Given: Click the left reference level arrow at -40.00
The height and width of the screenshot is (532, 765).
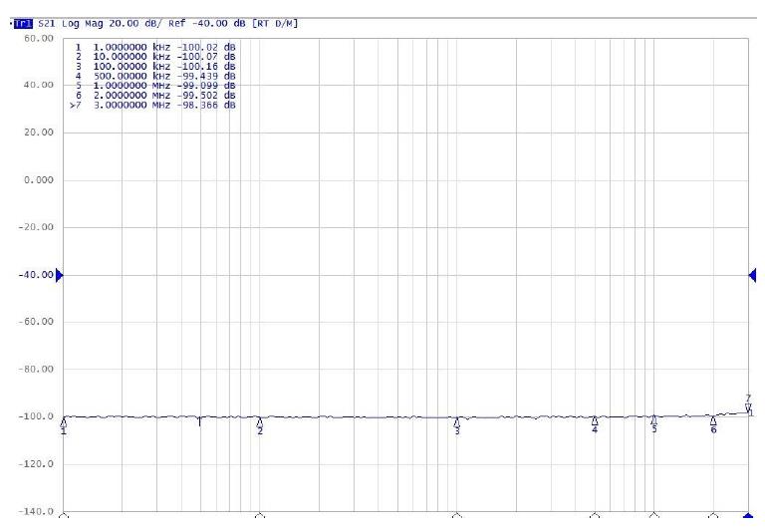Looking at the screenshot, I should pyautogui.click(x=59, y=275).
